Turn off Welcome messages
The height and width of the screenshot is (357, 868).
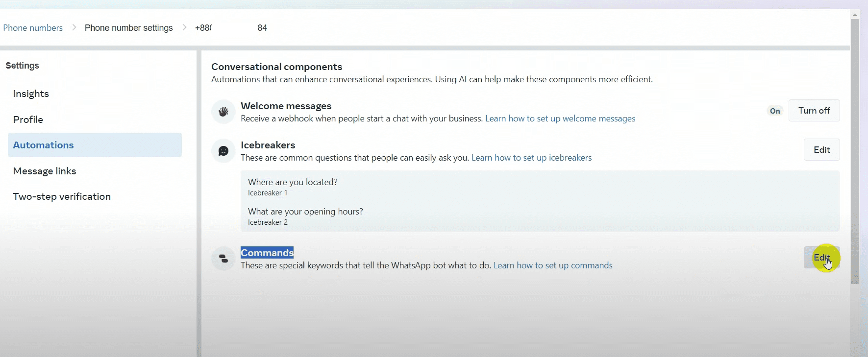[814, 111]
